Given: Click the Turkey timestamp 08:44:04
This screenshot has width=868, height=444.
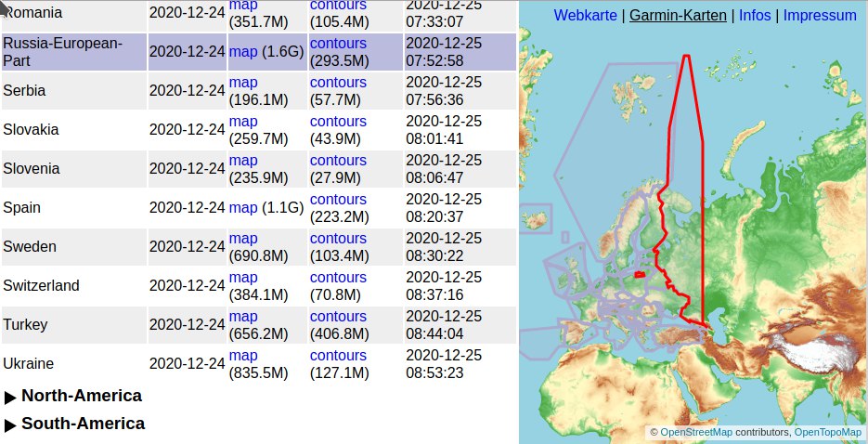Looking at the screenshot, I should click(x=434, y=333).
